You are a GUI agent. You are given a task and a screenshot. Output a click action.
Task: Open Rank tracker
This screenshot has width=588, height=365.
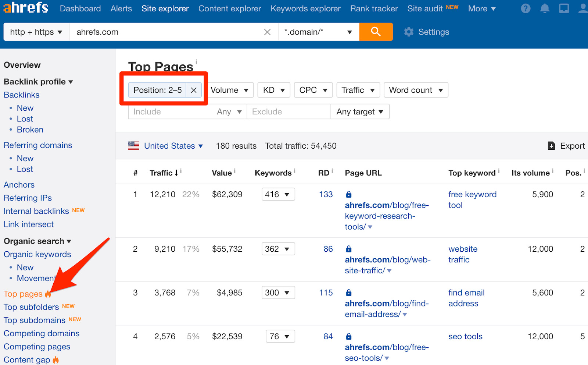pos(374,8)
